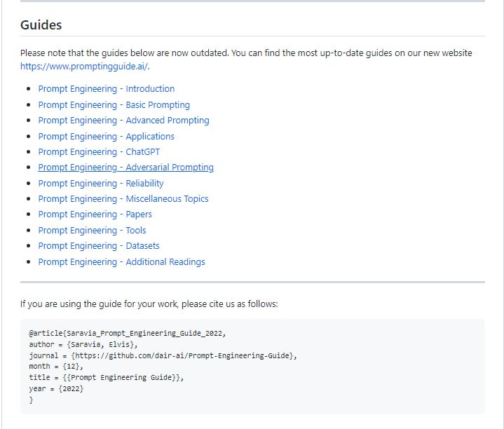
Task: Click the Guides section heading
Action: point(41,25)
